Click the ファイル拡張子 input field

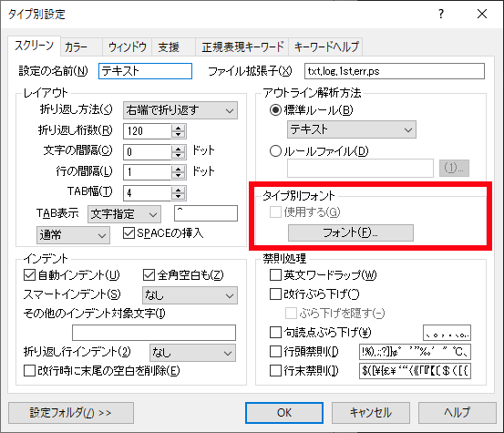(x=395, y=71)
